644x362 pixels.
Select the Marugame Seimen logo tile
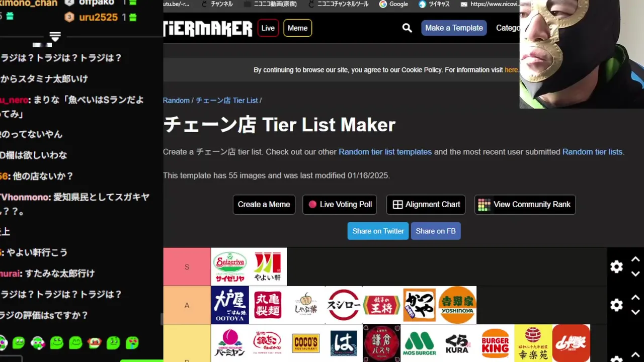(x=268, y=305)
